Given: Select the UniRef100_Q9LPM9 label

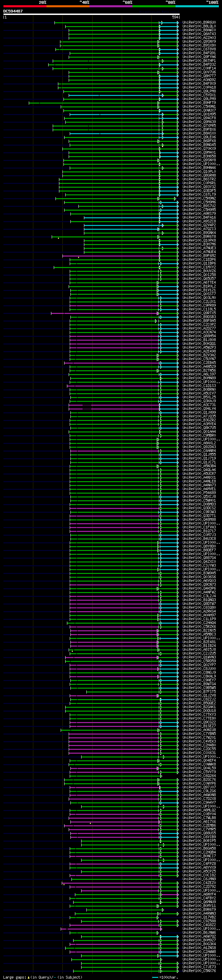Looking at the screenshot, I should [199, 99].
